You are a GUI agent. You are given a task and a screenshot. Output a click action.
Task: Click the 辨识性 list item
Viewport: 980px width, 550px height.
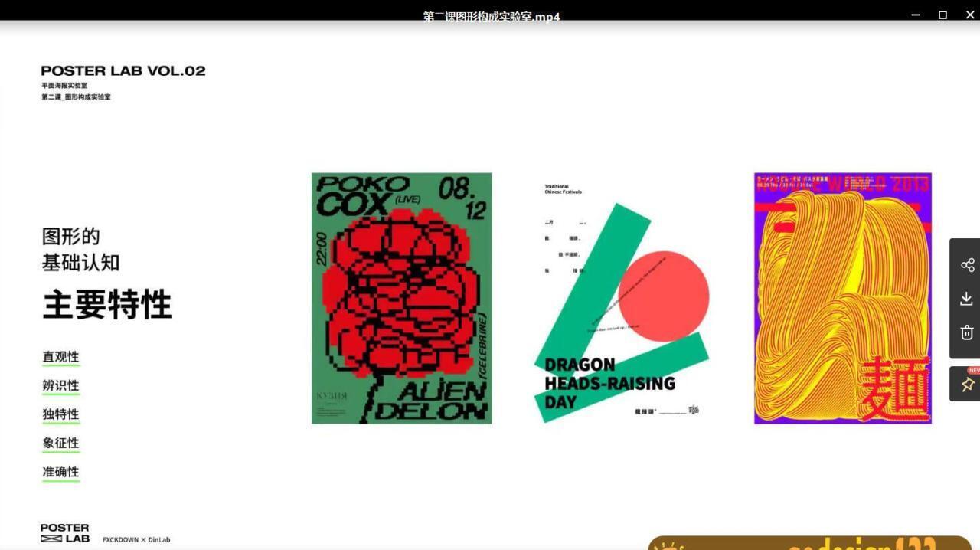60,385
